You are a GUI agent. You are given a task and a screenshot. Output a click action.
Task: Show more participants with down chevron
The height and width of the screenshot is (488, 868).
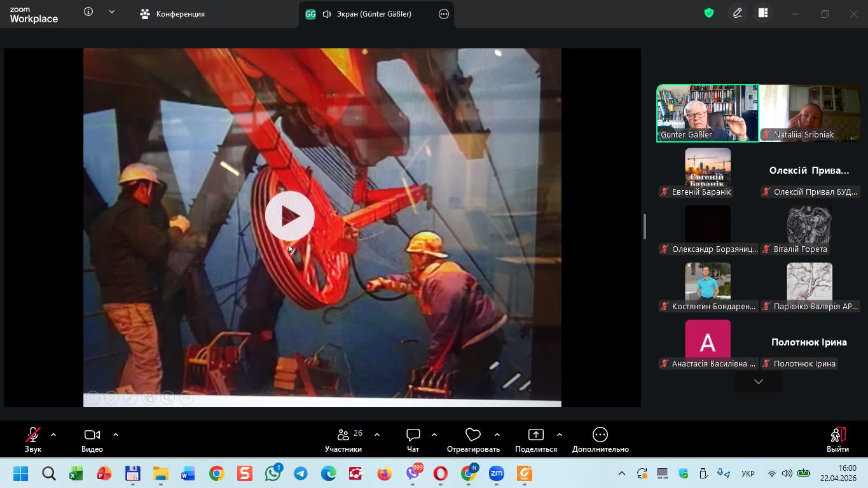[758, 382]
